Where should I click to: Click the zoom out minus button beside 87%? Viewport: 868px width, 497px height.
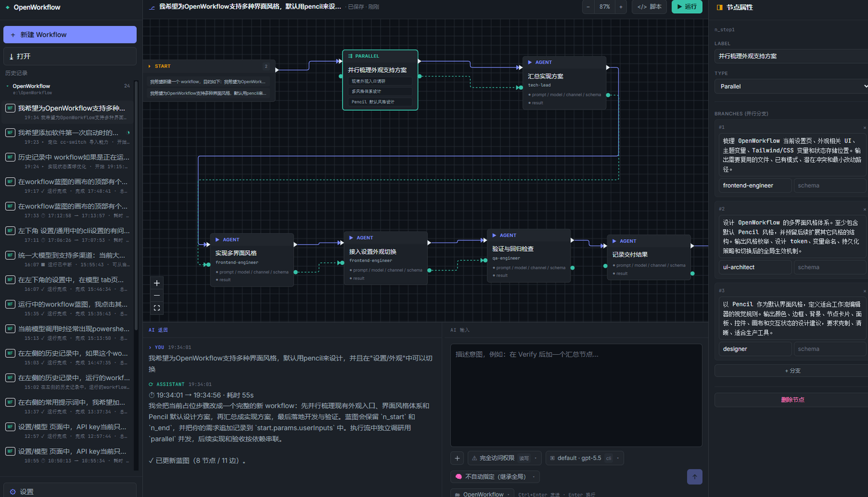tap(588, 7)
